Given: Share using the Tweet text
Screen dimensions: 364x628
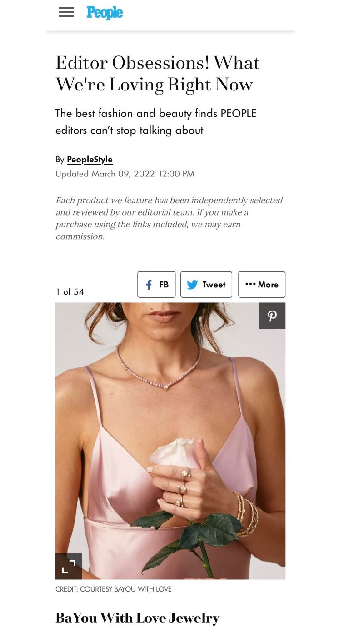Looking at the screenshot, I should pos(214,285).
